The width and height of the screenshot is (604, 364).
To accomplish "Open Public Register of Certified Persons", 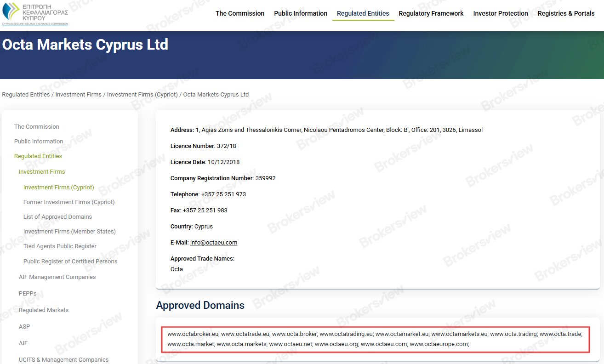I will point(70,262).
